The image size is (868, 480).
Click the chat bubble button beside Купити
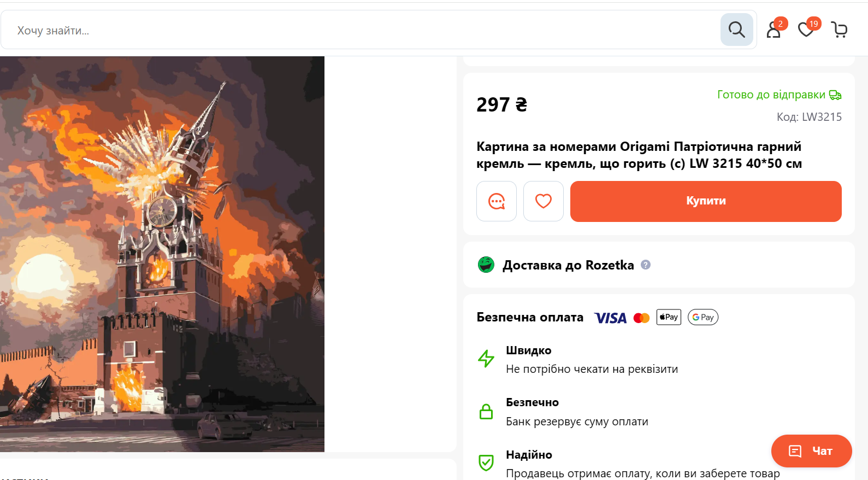coord(497,201)
